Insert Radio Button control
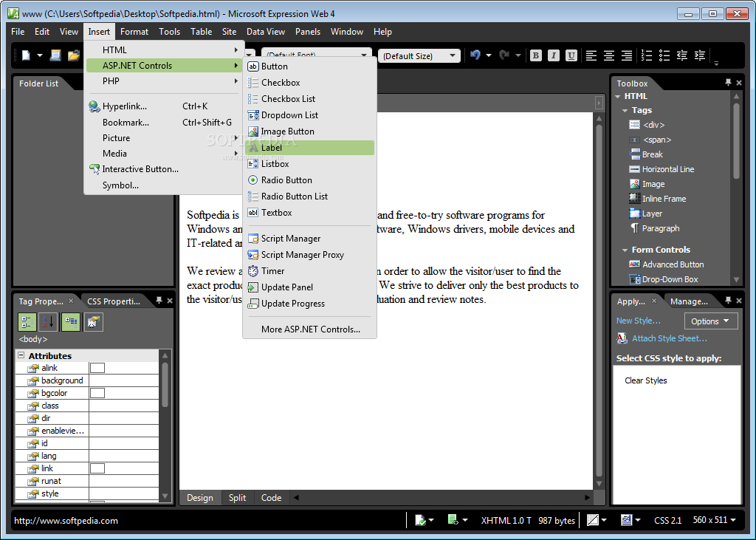The width and height of the screenshot is (756, 540). click(x=309, y=180)
